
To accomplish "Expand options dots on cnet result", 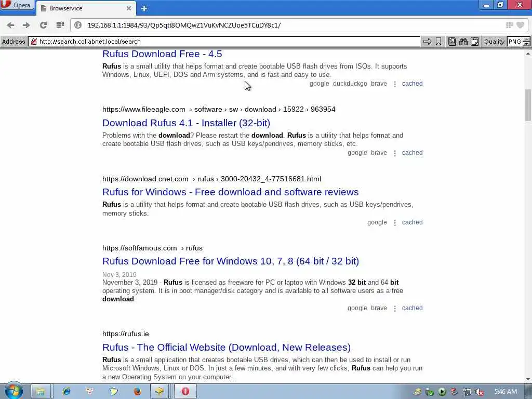I will pos(395,222).
